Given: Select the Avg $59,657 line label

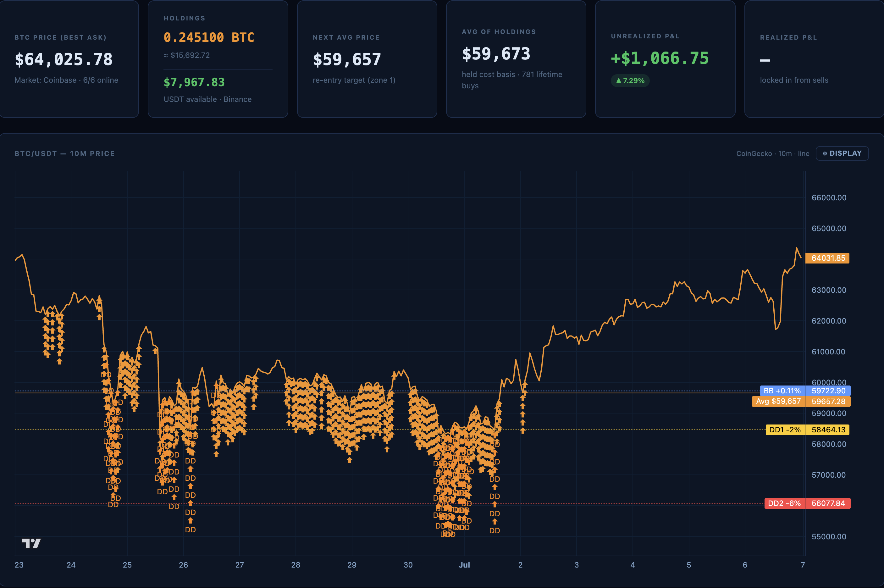Looking at the screenshot, I should pyautogui.click(x=778, y=401).
